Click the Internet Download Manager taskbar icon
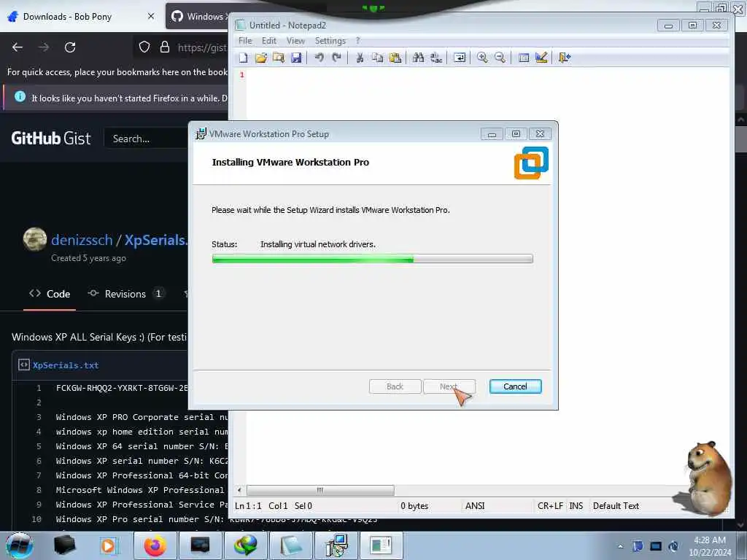 click(x=245, y=545)
